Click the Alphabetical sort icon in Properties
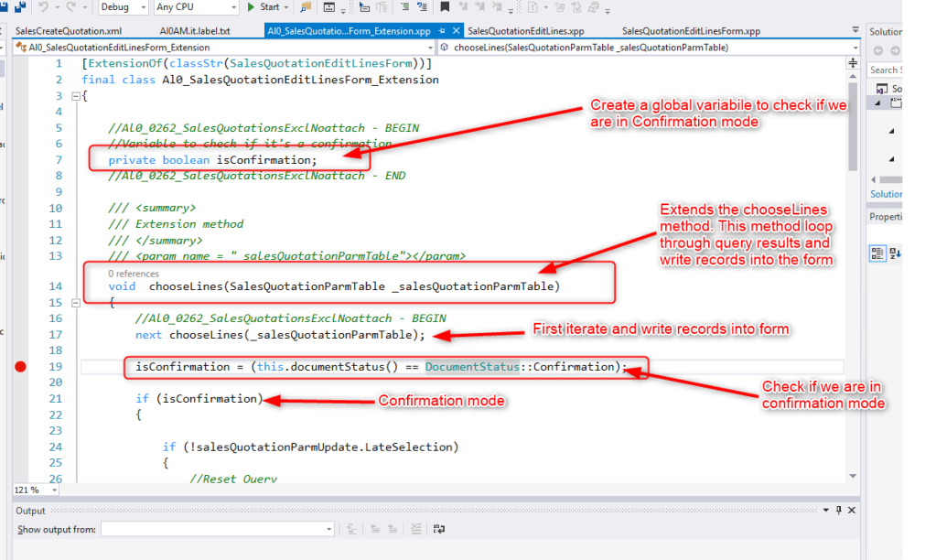 pyautogui.click(x=894, y=253)
